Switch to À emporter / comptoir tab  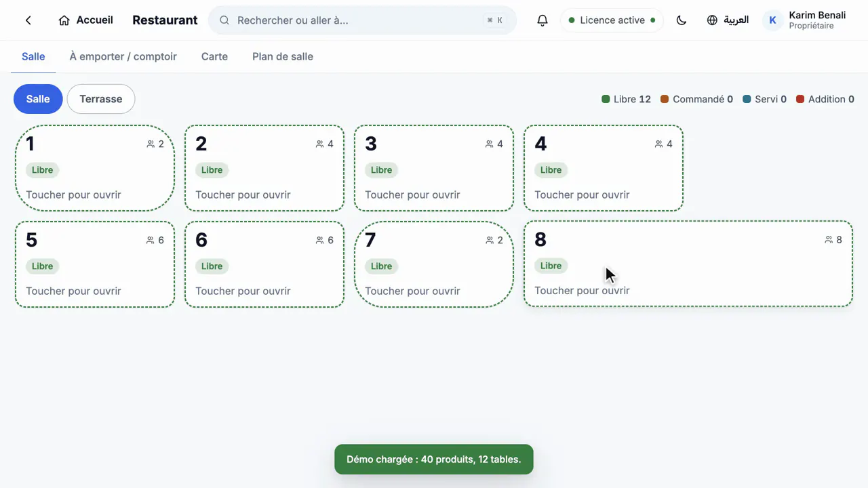click(x=123, y=56)
